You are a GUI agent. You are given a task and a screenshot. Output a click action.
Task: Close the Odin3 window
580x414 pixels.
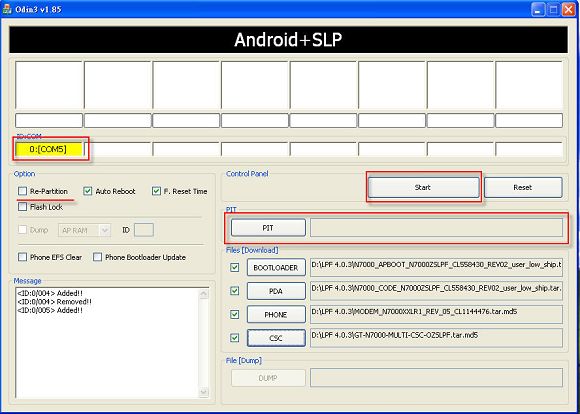point(569,10)
